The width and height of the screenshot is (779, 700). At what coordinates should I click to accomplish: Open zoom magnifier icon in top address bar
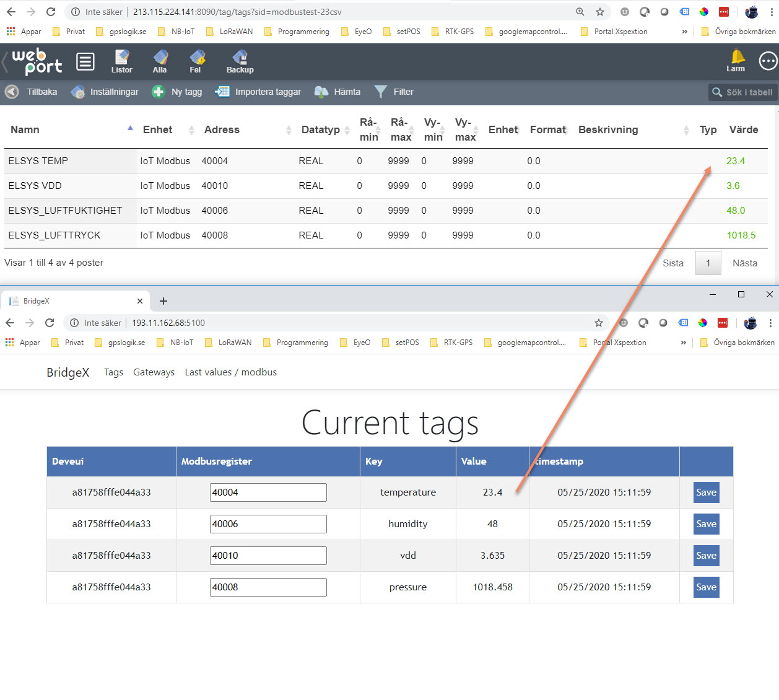580,12
